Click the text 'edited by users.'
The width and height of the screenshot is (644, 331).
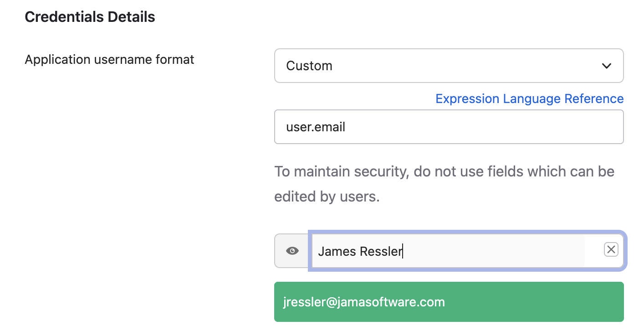[x=327, y=197]
